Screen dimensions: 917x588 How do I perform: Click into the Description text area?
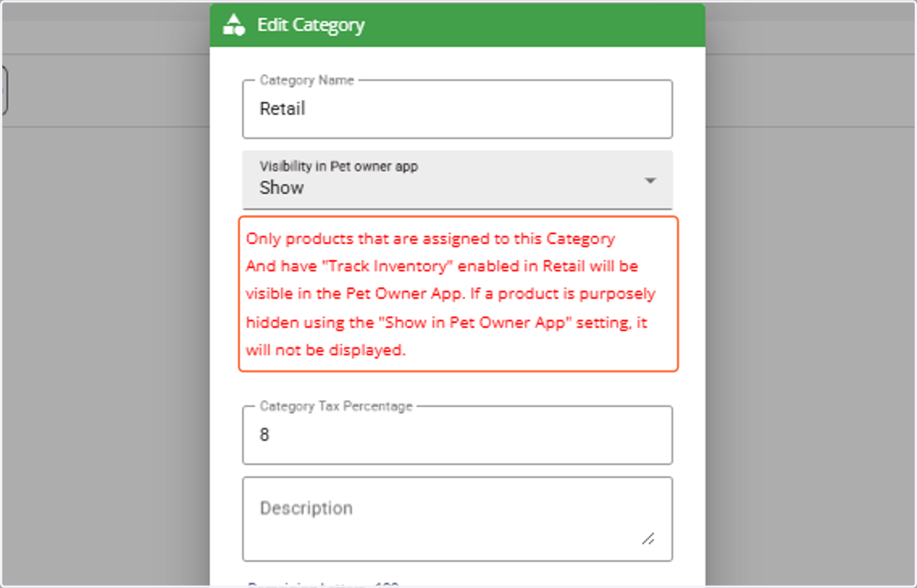(x=458, y=519)
